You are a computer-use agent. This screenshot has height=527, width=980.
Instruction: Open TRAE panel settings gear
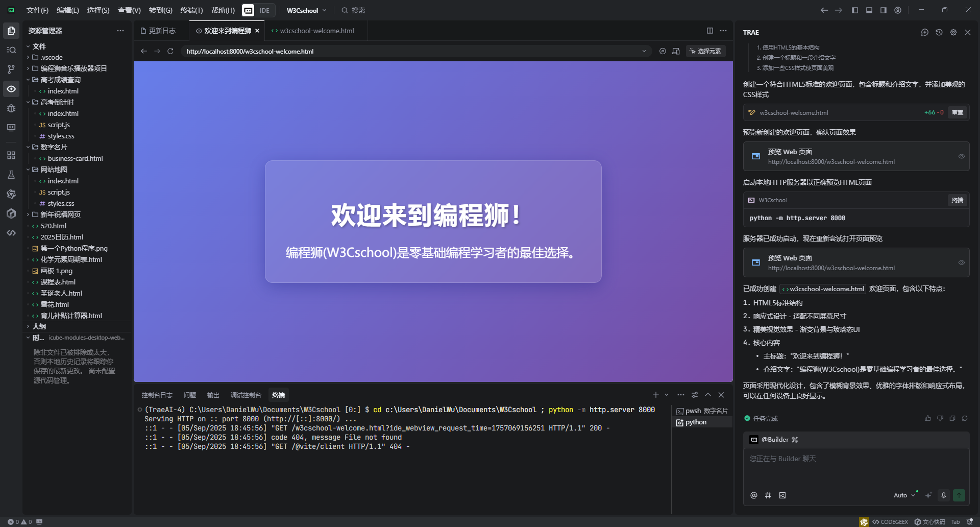tap(953, 32)
